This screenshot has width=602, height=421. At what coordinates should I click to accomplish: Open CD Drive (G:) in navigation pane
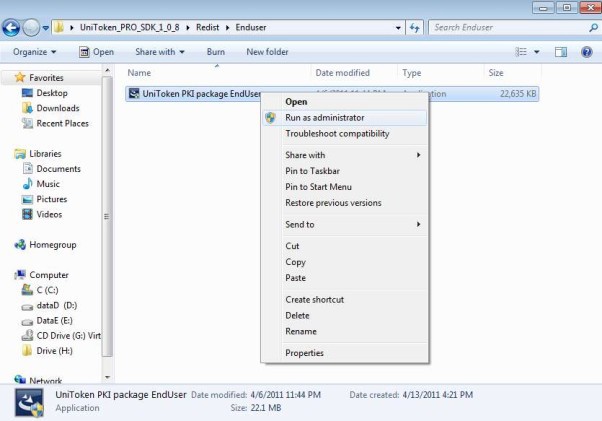68,336
